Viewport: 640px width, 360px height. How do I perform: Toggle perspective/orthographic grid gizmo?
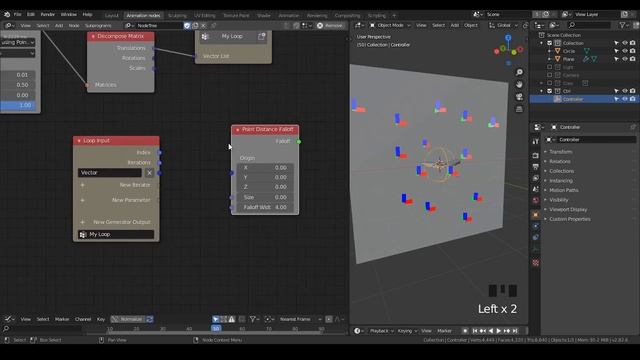(x=519, y=109)
